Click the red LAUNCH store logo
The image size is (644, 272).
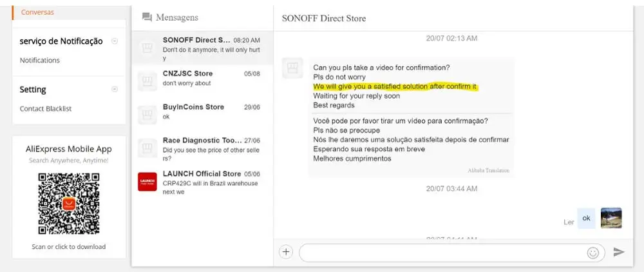[x=147, y=182]
